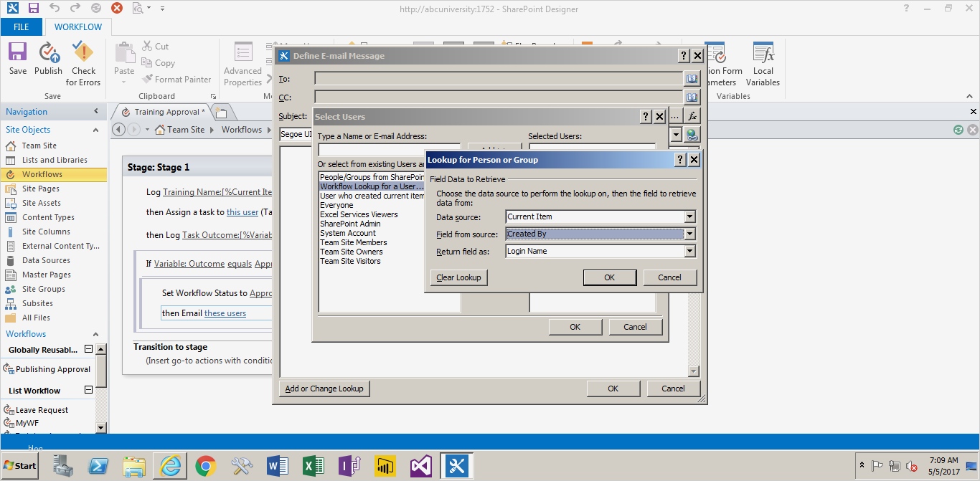
Task: Launch Internet Explorer from the taskbar
Action: pyautogui.click(x=171, y=466)
